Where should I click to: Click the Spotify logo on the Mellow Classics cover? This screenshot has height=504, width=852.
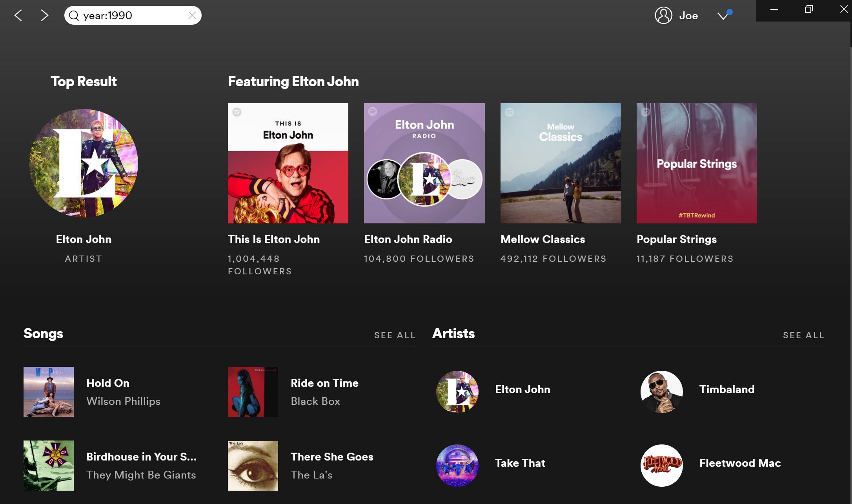point(509,112)
